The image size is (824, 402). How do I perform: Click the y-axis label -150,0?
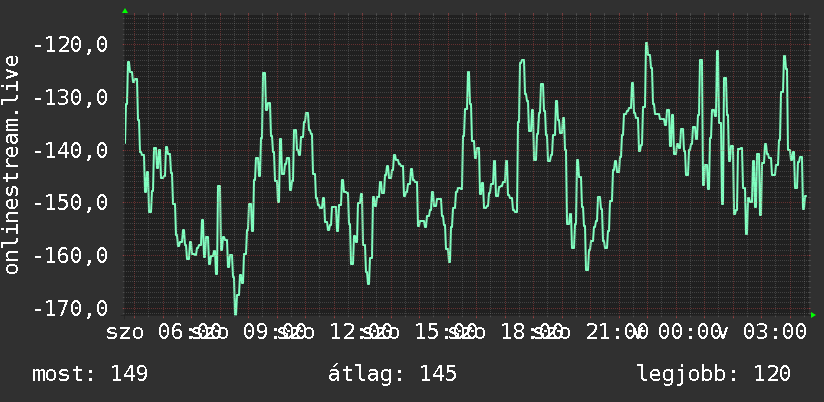[70, 203]
